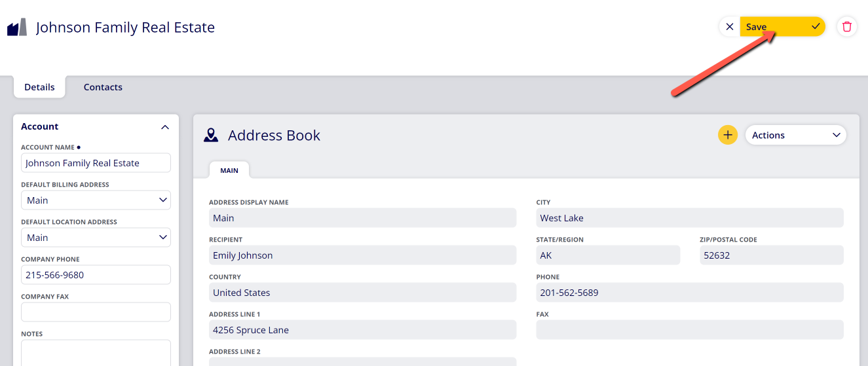868x366 pixels.
Task: Open the Default Location Address dropdown
Action: [x=96, y=238]
